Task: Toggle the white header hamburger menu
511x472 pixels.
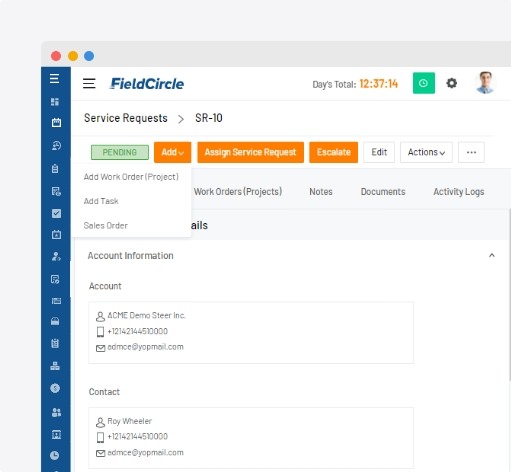Action: click(89, 83)
